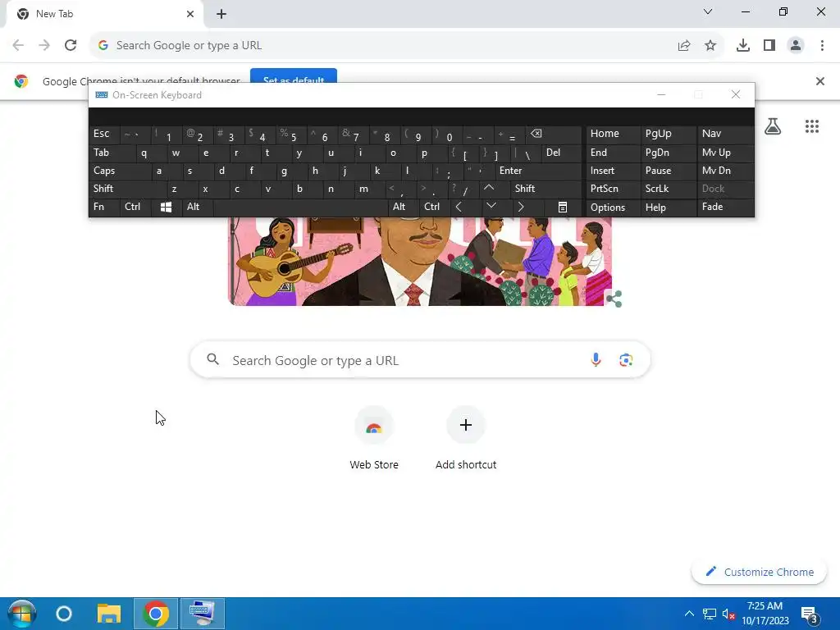Open the Chrome three-dot menu

point(822,46)
